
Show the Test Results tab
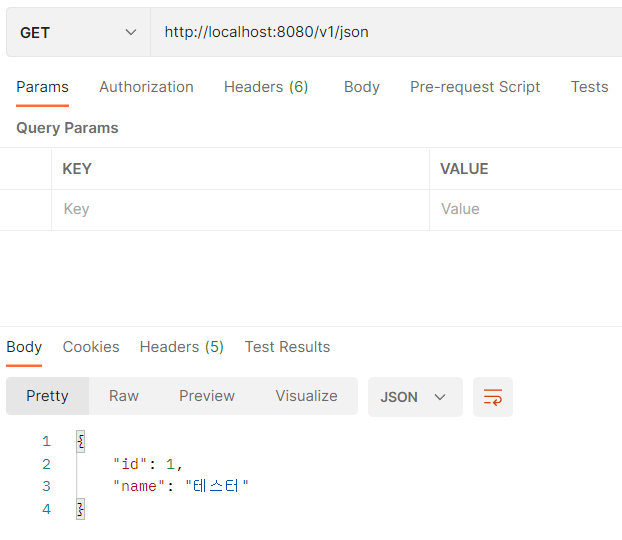point(287,347)
